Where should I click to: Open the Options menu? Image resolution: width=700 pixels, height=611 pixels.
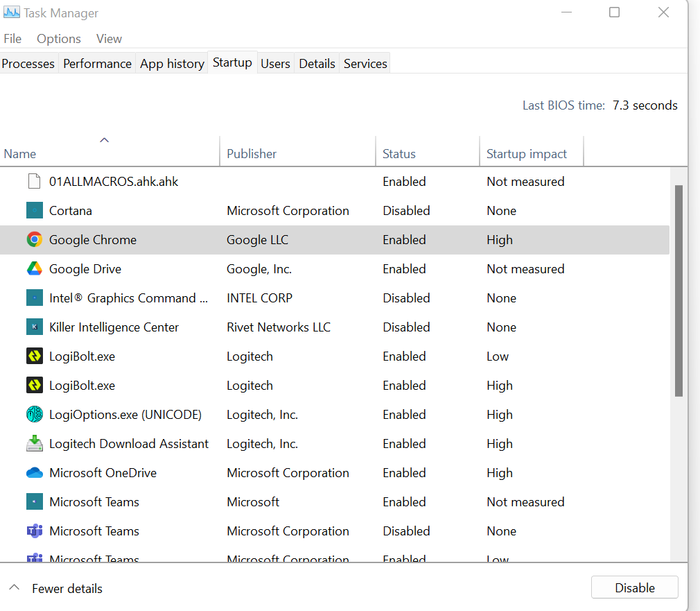pyautogui.click(x=59, y=39)
